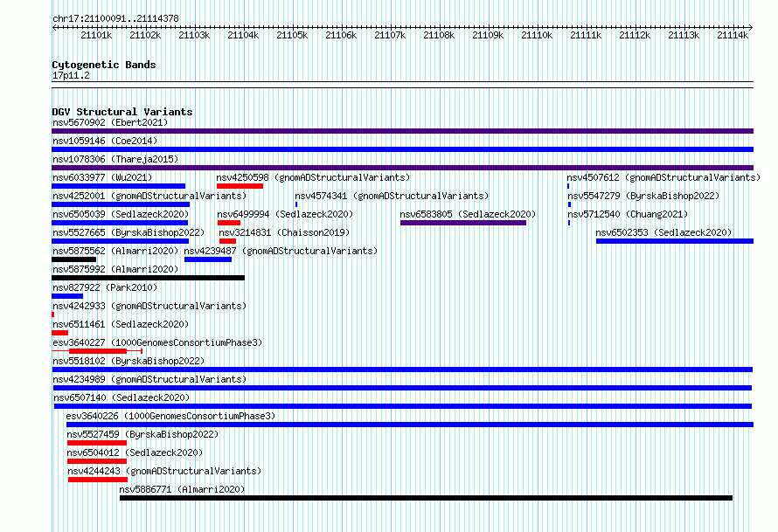Open nsv4239487 gnomAD variant label
Viewport: 778px width, 532px height.
click(281, 251)
